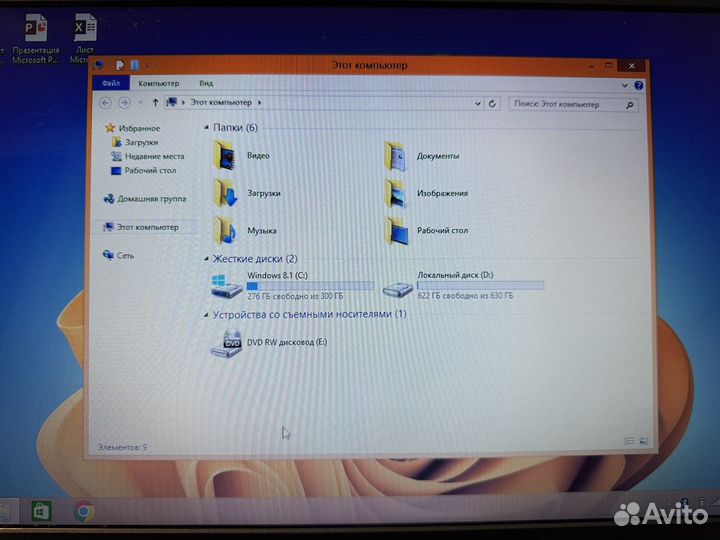This screenshot has height=540, width=720.
Task: Open the Quick Access Toolbar customize dropdown
Action: click(148, 66)
